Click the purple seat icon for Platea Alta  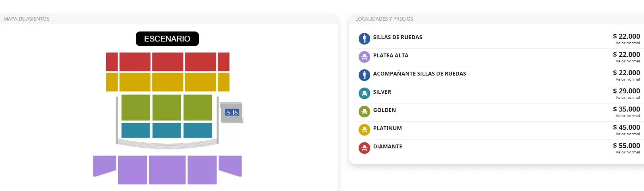pos(364,57)
